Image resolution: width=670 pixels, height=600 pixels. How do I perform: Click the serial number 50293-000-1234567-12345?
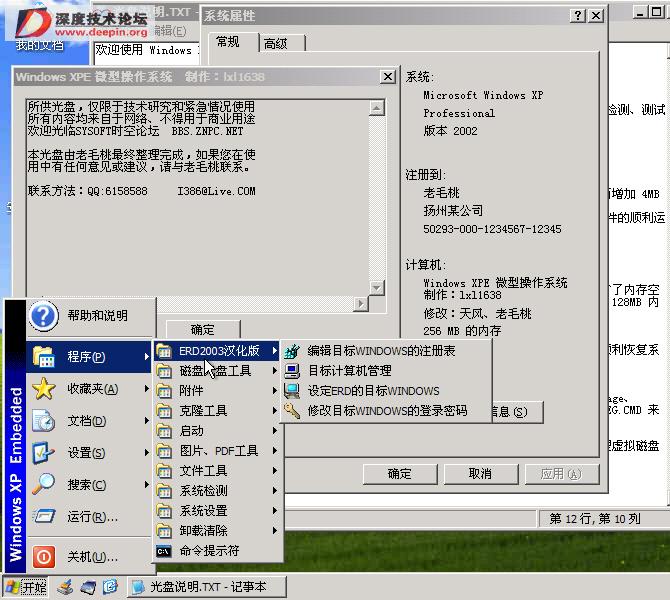click(492, 229)
